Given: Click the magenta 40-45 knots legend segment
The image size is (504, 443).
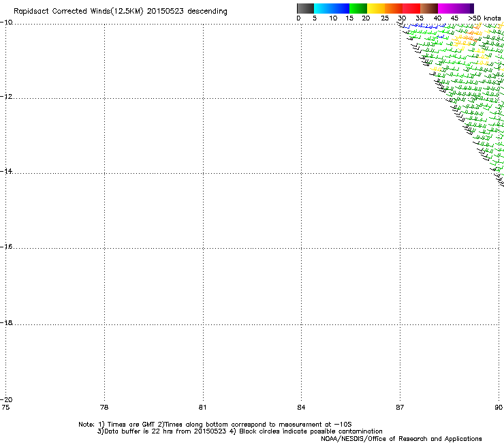Looking at the screenshot, I should [x=447, y=8].
